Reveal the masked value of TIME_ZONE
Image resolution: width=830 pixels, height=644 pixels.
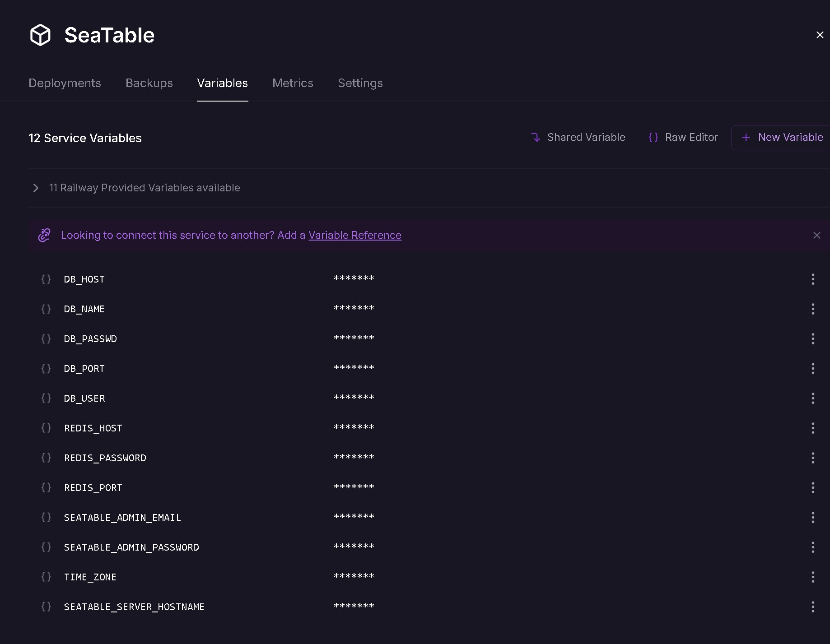(354, 576)
